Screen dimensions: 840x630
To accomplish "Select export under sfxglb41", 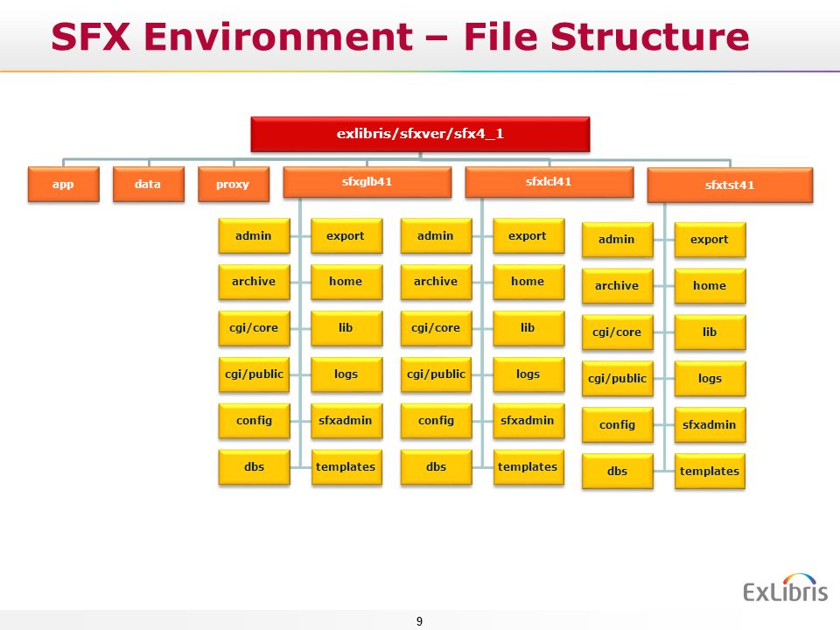I will (x=346, y=235).
